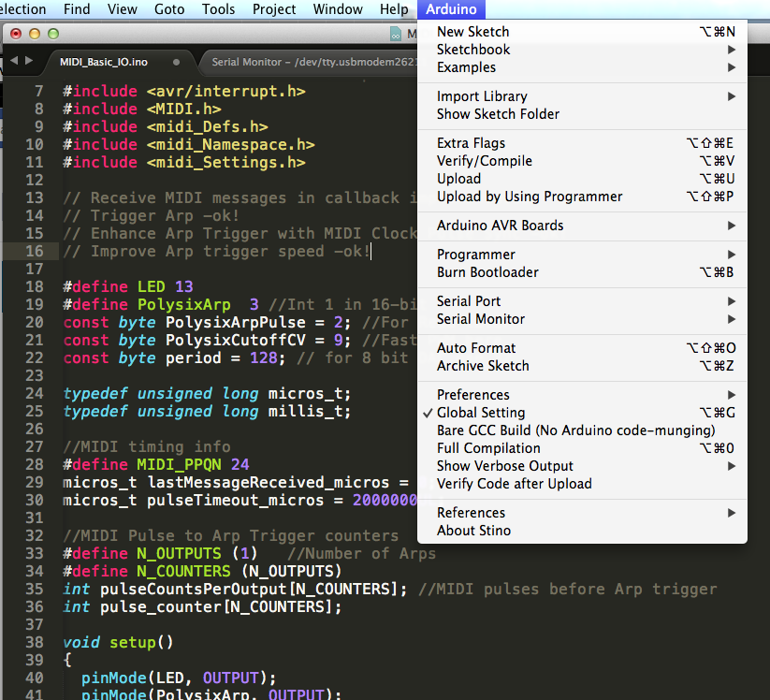770x700 pixels.
Task: Run Verify/Compile
Action: click(582, 161)
